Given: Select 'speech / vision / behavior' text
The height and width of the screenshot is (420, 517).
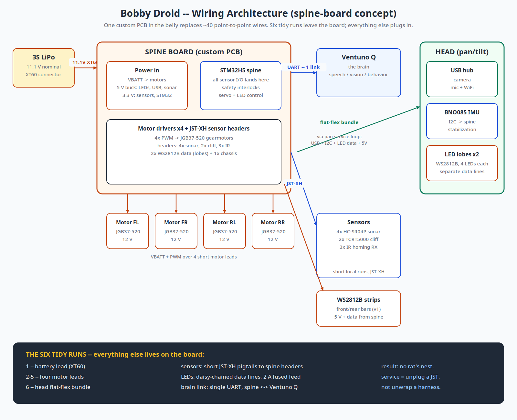Looking at the screenshot, I should pyautogui.click(x=359, y=75).
